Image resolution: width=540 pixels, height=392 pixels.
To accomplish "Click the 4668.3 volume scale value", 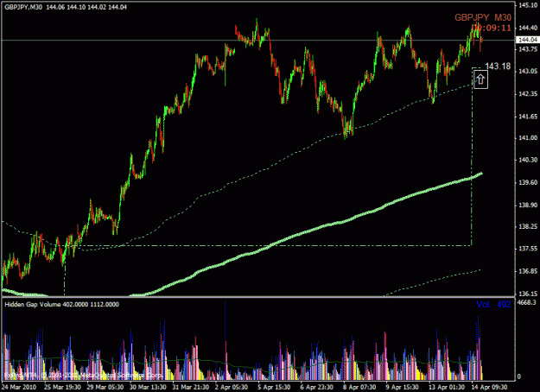I will click(527, 303).
